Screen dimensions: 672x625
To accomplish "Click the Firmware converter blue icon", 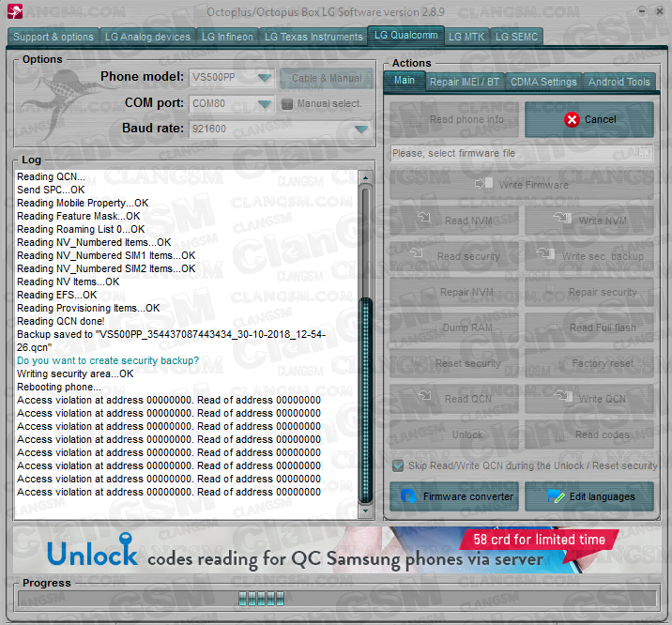I will pyautogui.click(x=408, y=496).
